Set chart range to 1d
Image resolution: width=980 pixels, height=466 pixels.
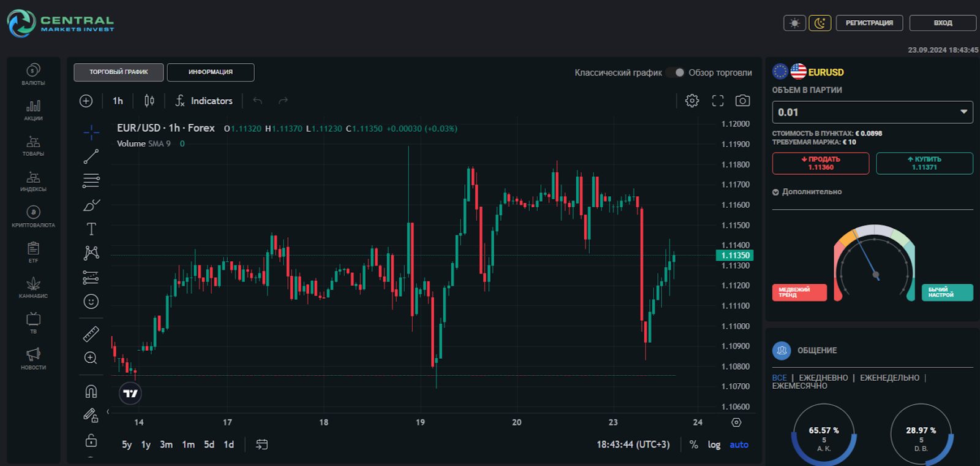[228, 445]
